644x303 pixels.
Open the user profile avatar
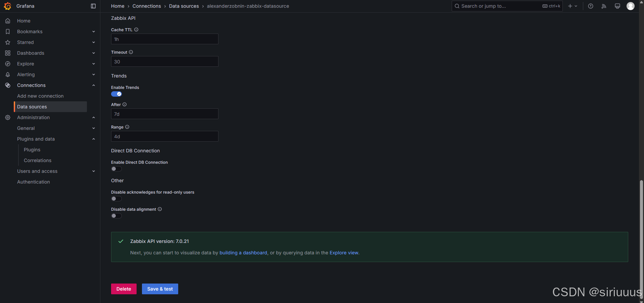631,6
